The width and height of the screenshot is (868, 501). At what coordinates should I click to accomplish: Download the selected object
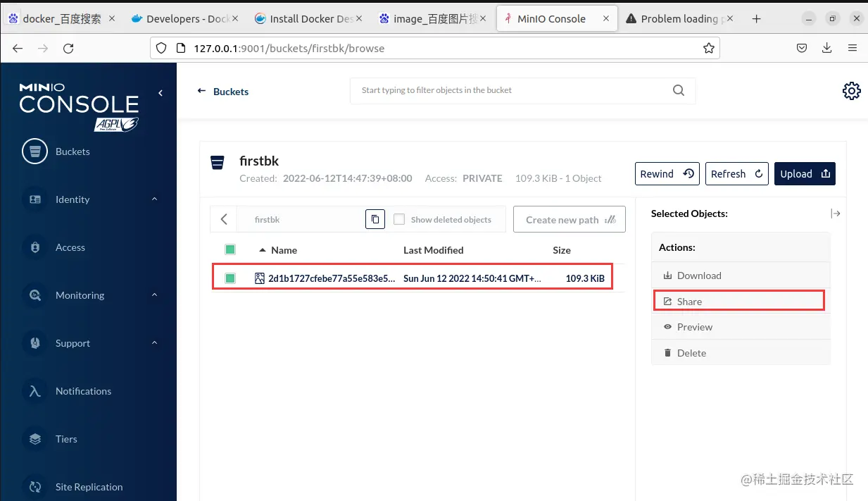[x=741, y=276]
